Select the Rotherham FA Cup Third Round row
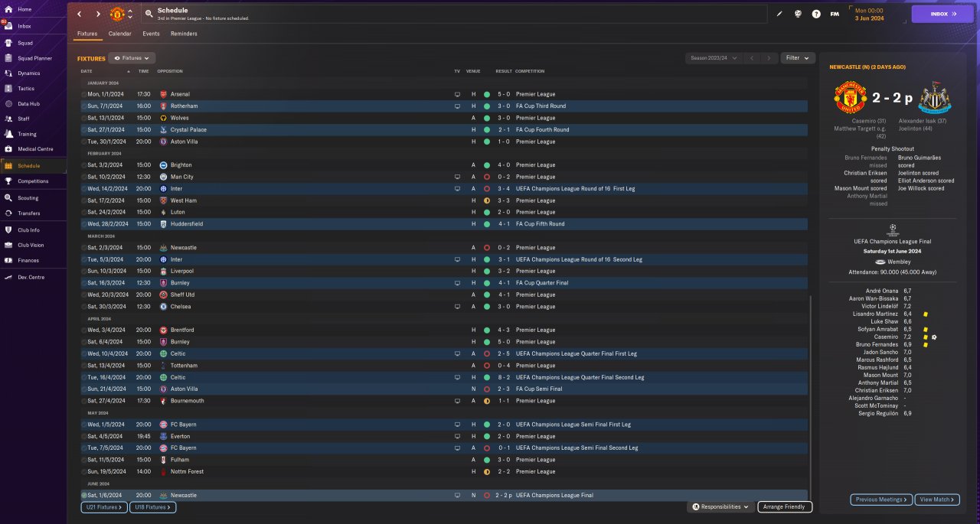 tap(443, 106)
